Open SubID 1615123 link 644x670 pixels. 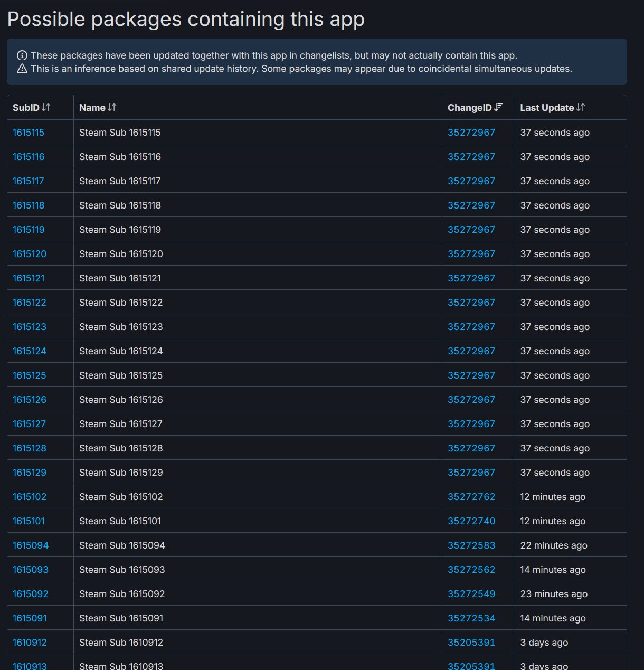[30, 327]
